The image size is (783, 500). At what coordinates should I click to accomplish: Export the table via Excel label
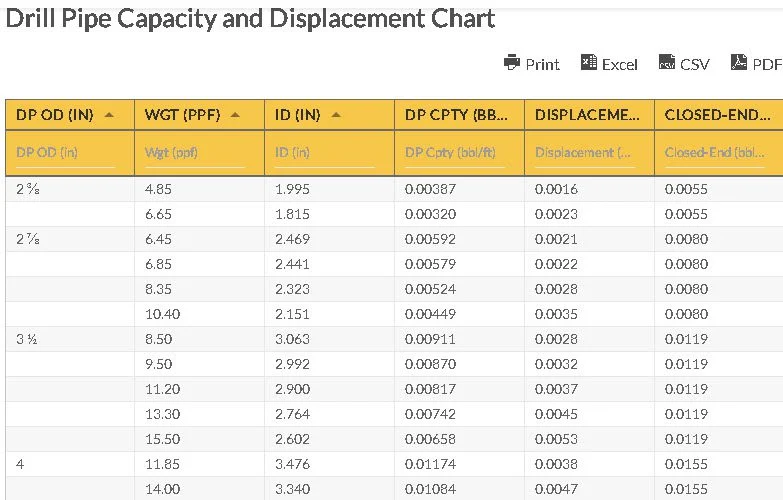[620, 64]
